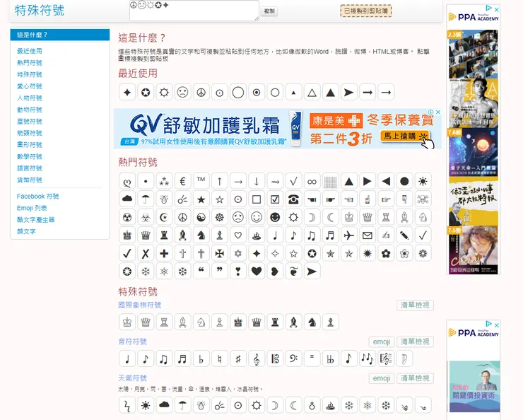Click the peace sign in recently used
This screenshot has height=420, width=523.
(x=201, y=92)
